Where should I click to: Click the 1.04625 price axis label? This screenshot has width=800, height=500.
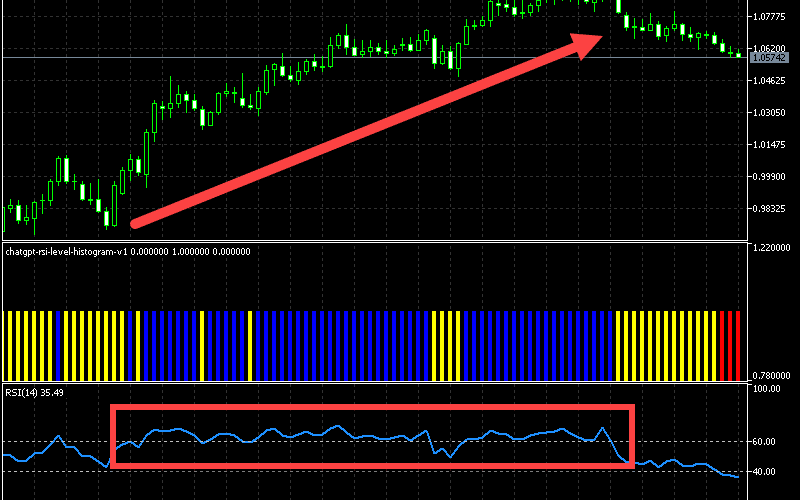(769, 81)
